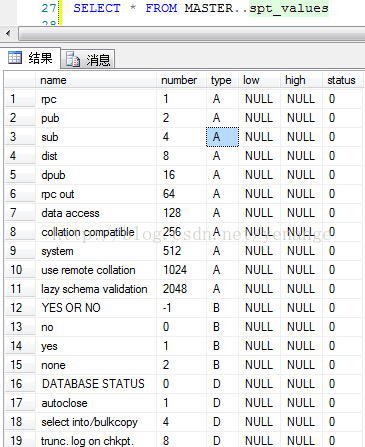Click the 'no' name cell

click(96, 327)
